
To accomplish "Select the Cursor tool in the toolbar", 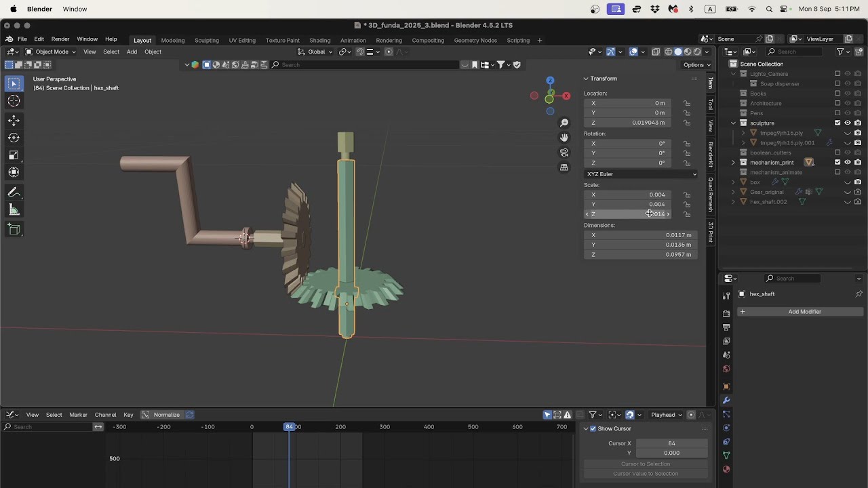I will pyautogui.click(x=14, y=101).
